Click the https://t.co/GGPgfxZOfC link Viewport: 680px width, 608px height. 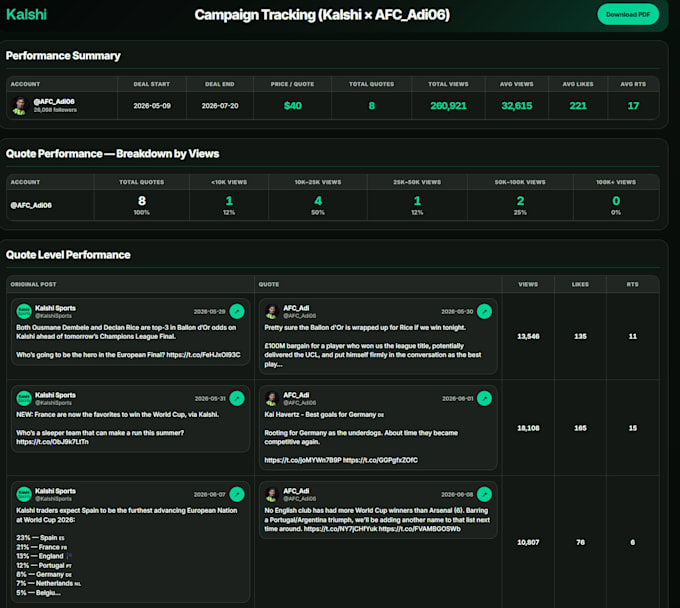[380, 460]
